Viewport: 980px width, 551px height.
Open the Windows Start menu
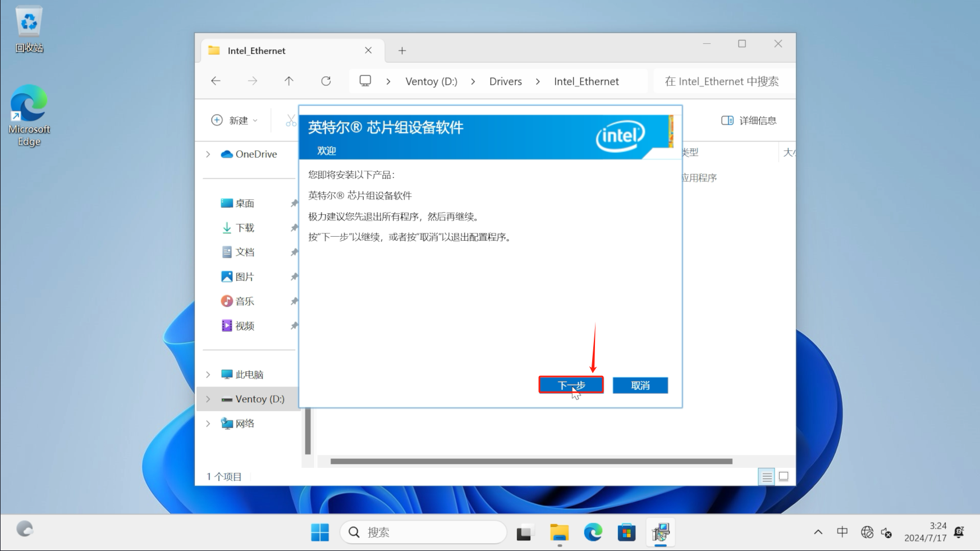(320, 532)
